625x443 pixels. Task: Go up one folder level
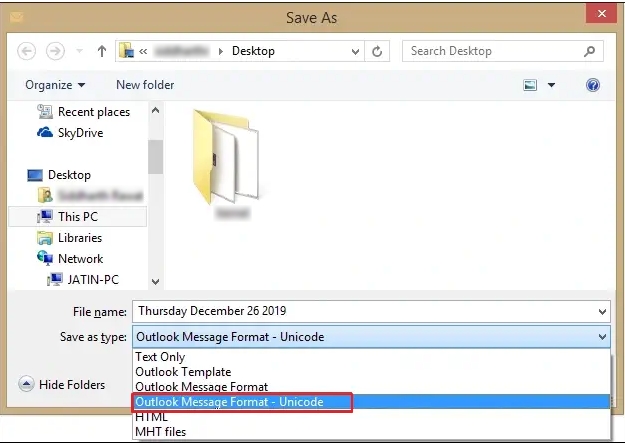pyautogui.click(x=102, y=51)
